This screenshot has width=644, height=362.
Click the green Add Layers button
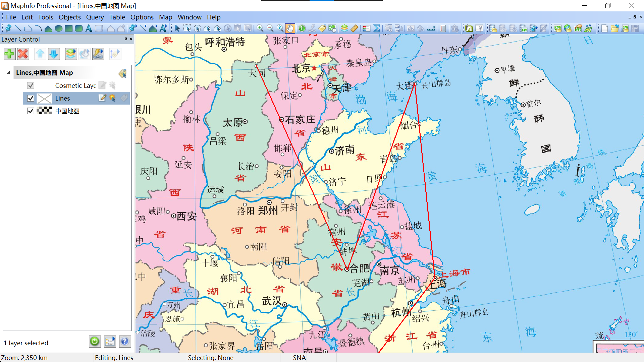coord(9,54)
